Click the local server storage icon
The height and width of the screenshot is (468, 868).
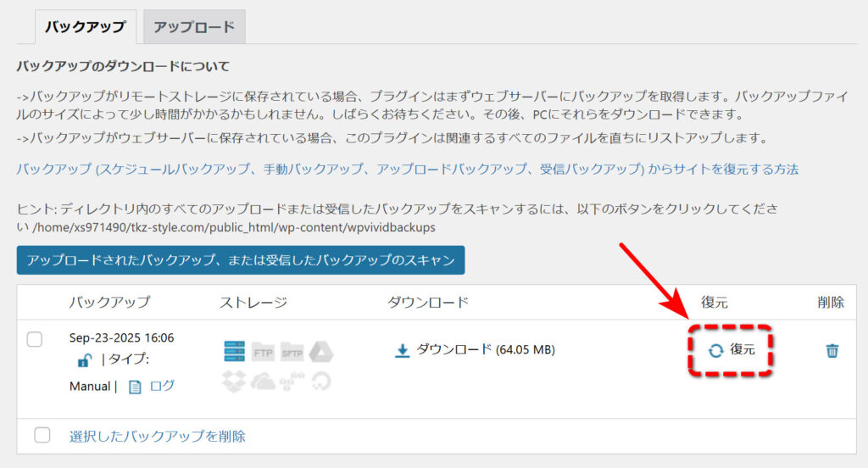[234, 351]
